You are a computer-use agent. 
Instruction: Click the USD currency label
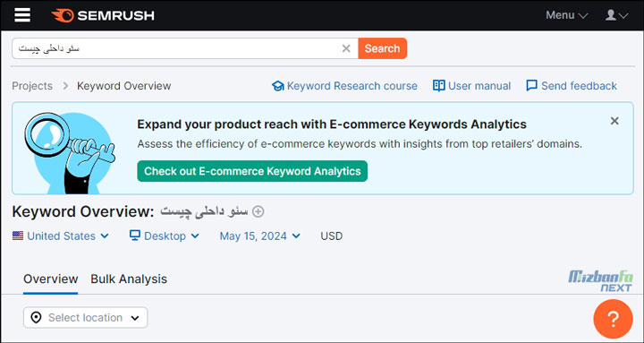(x=332, y=236)
